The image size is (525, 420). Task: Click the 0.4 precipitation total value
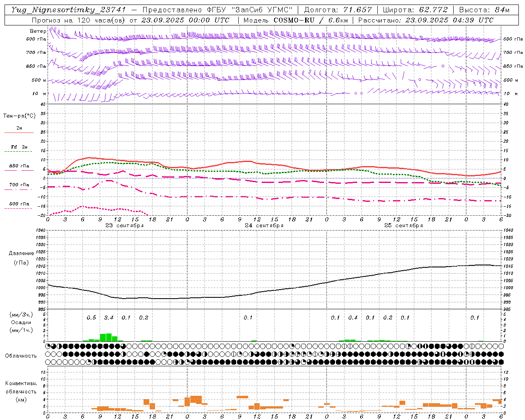(353, 318)
